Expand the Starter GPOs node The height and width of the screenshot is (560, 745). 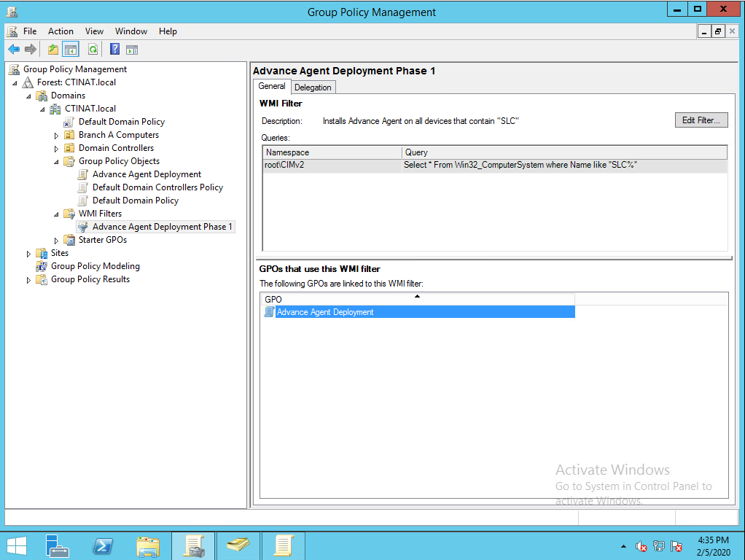pyautogui.click(x=56, y=240)
